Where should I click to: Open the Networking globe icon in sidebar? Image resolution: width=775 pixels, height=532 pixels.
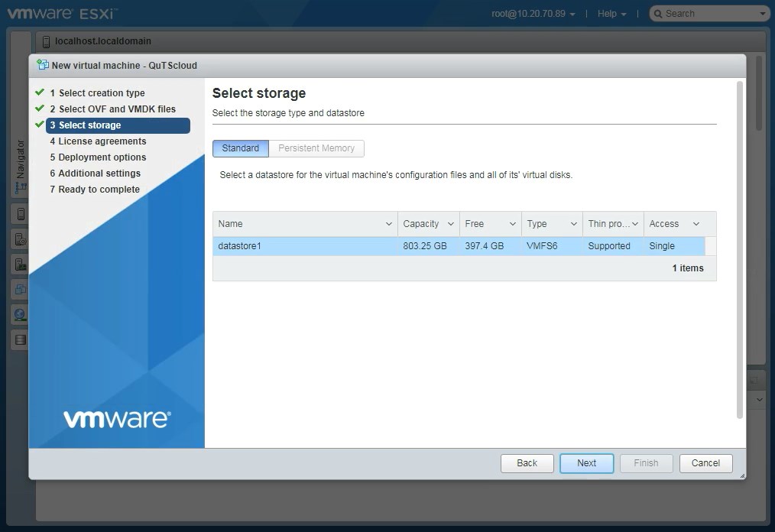[x=21, y=314]
